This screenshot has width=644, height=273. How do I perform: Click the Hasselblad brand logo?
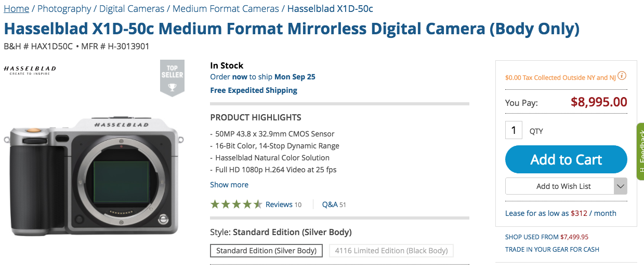click(30, 71)
